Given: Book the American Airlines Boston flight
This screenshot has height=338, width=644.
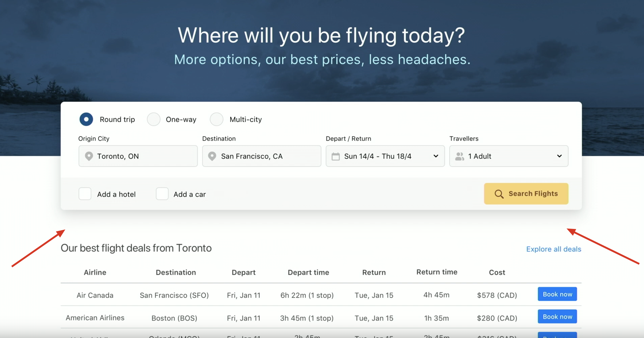Looking at the screenshot, I should point(557,317).
